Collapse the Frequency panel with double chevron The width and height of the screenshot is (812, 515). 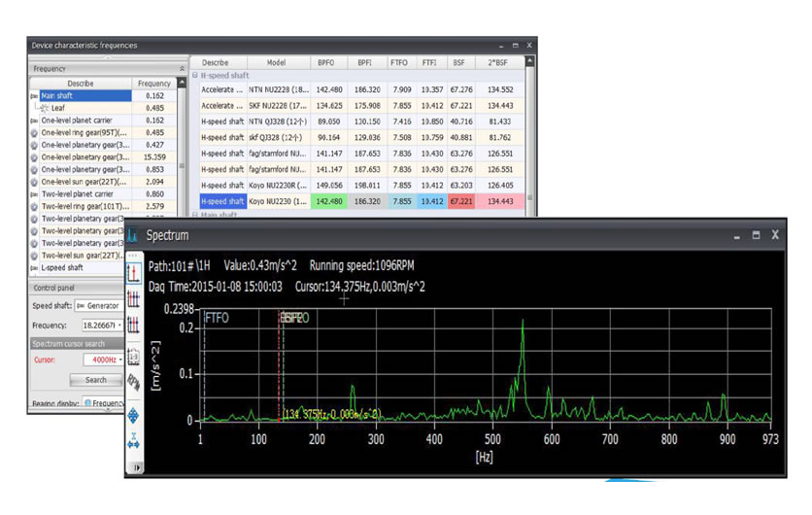(182, 68)
